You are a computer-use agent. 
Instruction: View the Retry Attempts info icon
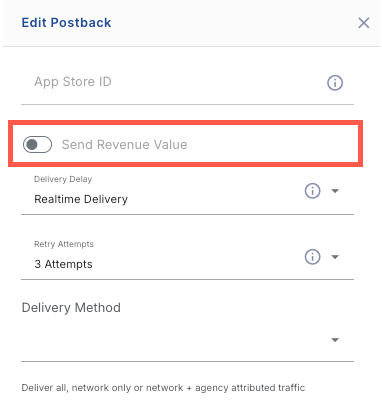(x=312, y=257)
